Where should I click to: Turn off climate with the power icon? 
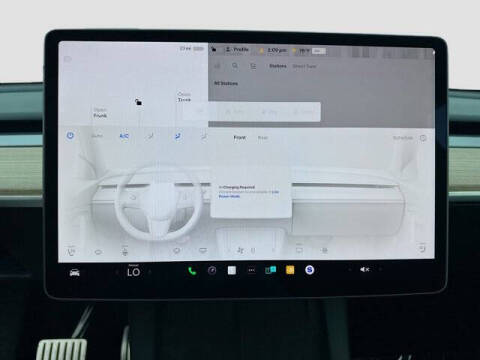(70, 136)
